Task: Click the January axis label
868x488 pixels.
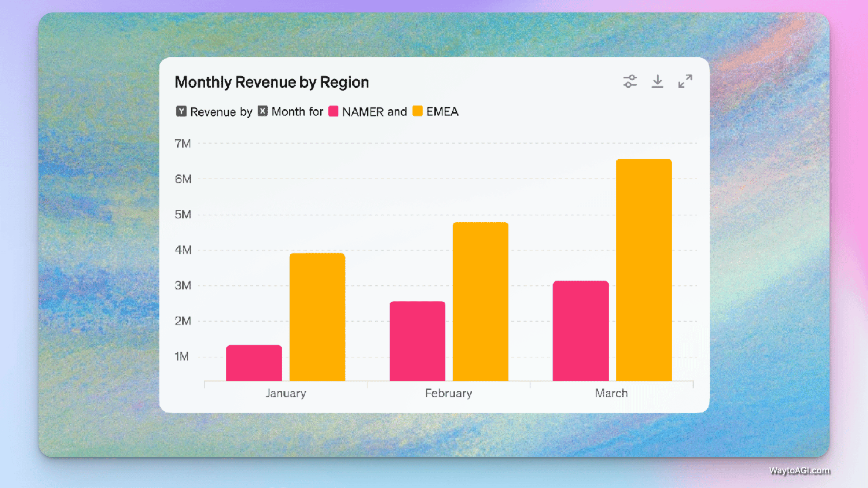Action: pyautogui.click(x=286, y=393)
